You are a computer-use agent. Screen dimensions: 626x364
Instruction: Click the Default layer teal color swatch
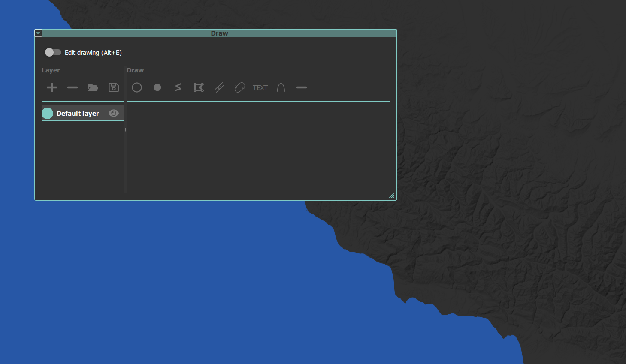48,113
